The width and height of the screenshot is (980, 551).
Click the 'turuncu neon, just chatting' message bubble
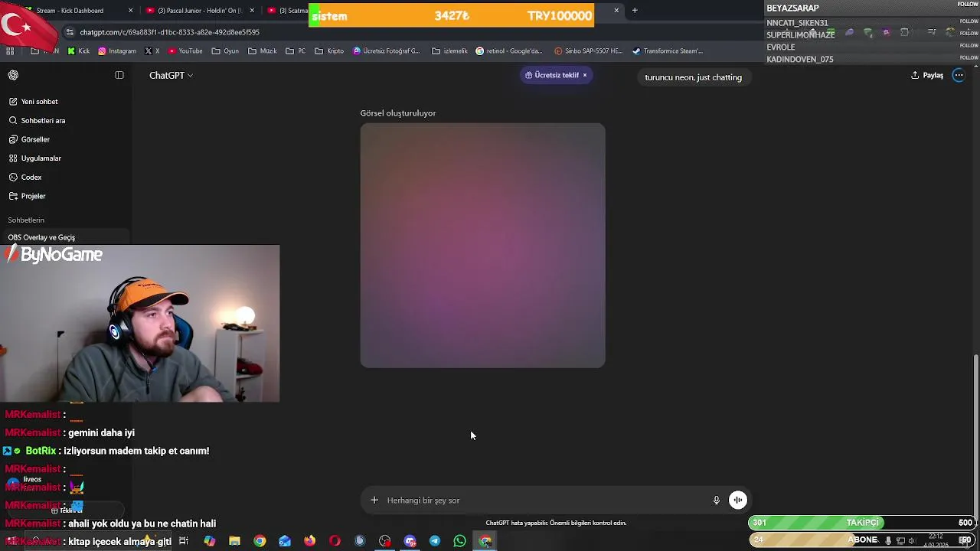click(x=693, y=77)
